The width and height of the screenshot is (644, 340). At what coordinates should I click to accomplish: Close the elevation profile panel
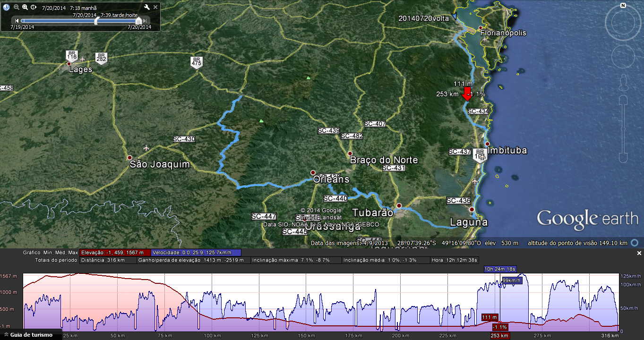coord(639,254)
